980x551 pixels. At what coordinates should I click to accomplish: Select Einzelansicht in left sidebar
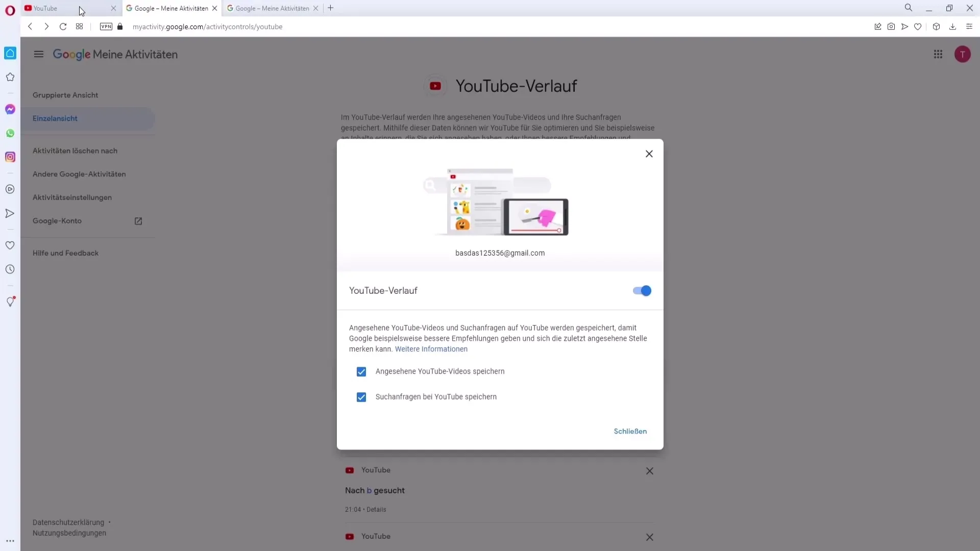coord(55,118)
